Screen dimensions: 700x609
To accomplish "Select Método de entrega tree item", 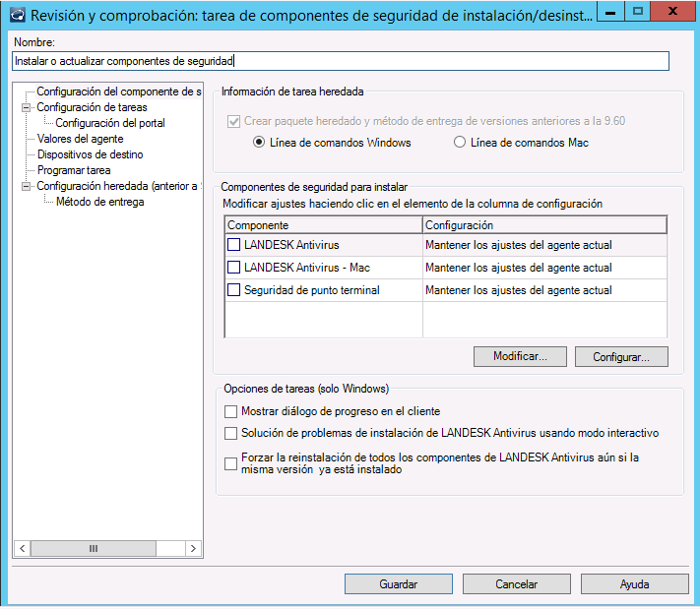I will pyautogui.click(x=99, y=203).
